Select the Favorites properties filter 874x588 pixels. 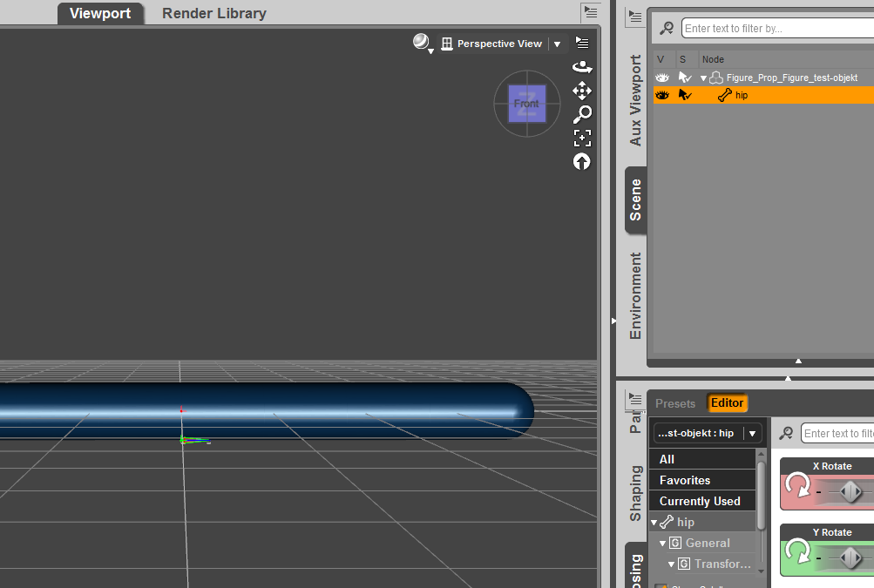(702, 481)
